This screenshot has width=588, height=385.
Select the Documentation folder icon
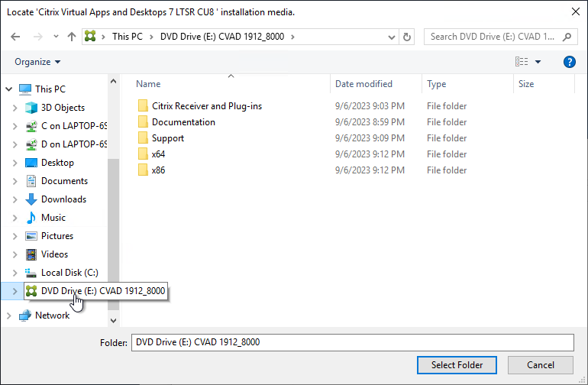(x=143, y=122)
